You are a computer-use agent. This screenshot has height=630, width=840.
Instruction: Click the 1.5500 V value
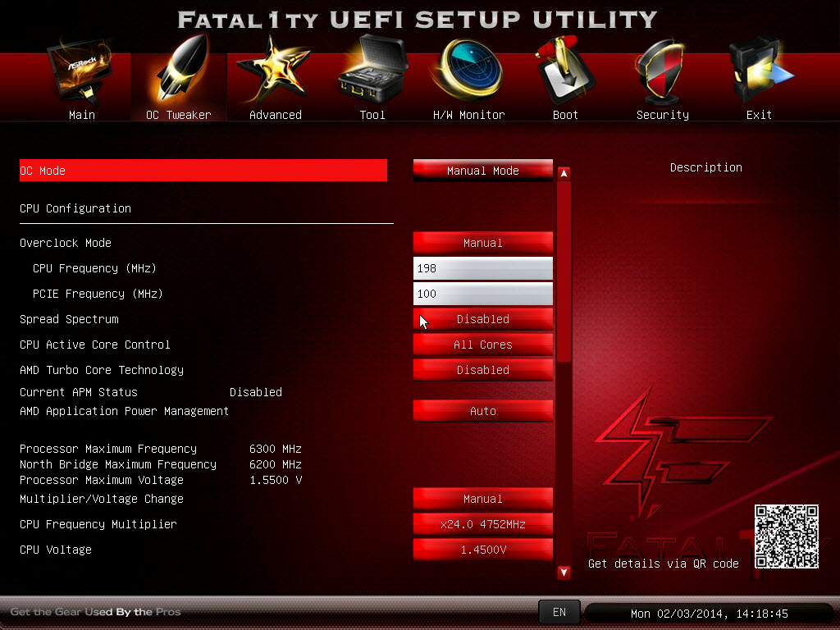pyautogui.click(x=276, y=479)
